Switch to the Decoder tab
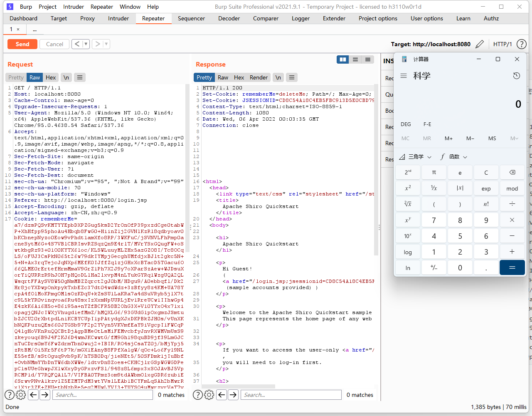This screenshot has height=416, width=532. click(229, 18)
